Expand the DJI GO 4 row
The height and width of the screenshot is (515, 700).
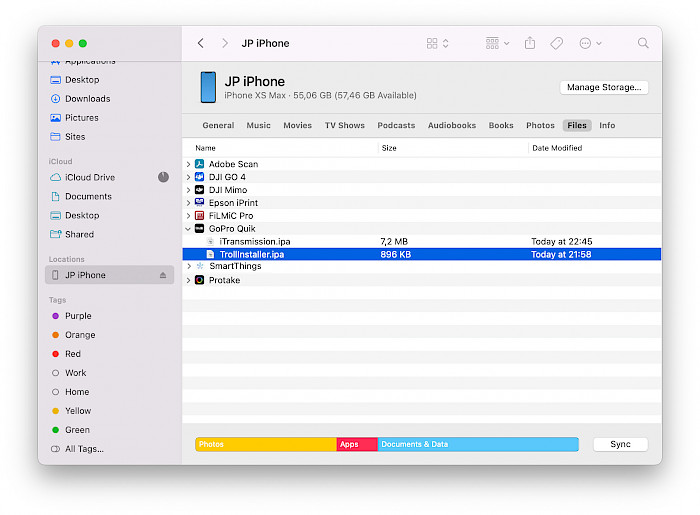tap(188, 177)
